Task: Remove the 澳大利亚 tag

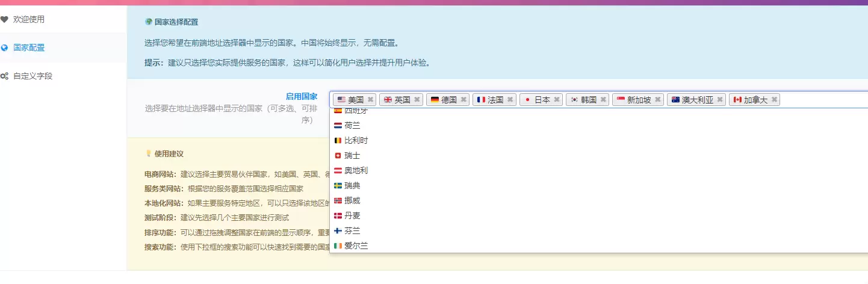Action: (720, 100)
